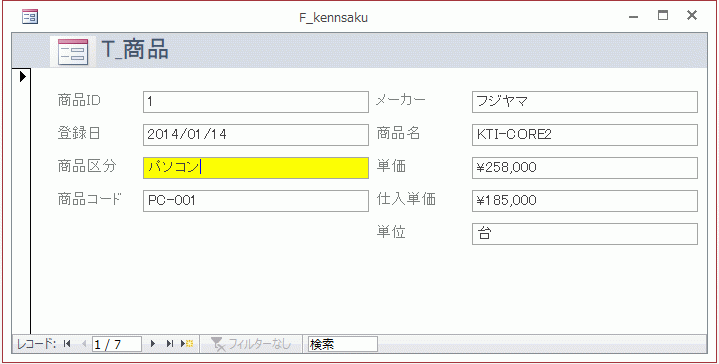The height and width of the screenshot is (364, 719).
Task: Click the T_商品 header title
Action: point(135,50)
